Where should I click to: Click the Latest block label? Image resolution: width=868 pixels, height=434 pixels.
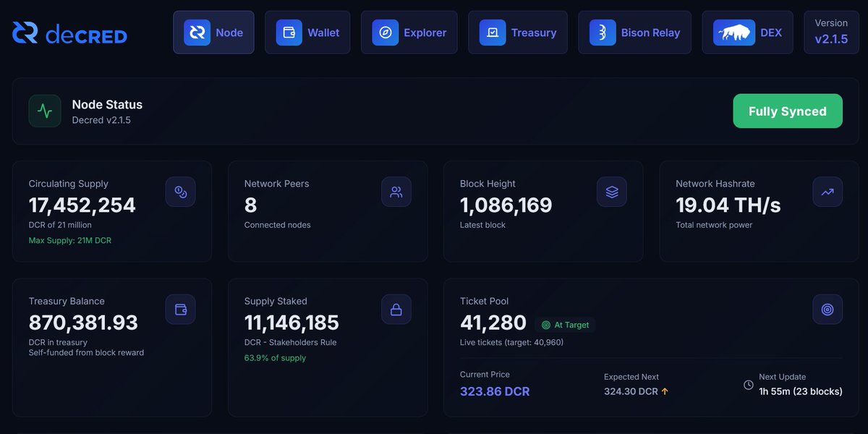[x=482, y=225]
